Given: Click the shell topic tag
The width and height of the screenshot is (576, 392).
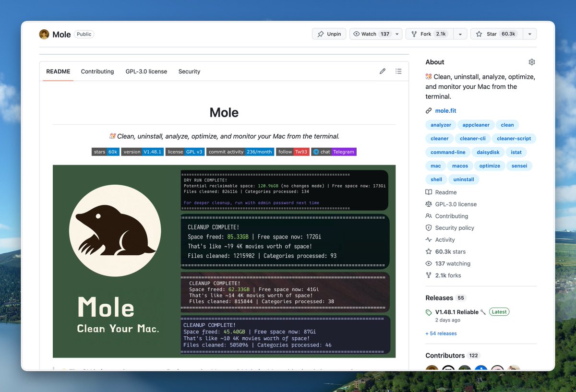Looking at the screenshot, I should coord(436,179).
